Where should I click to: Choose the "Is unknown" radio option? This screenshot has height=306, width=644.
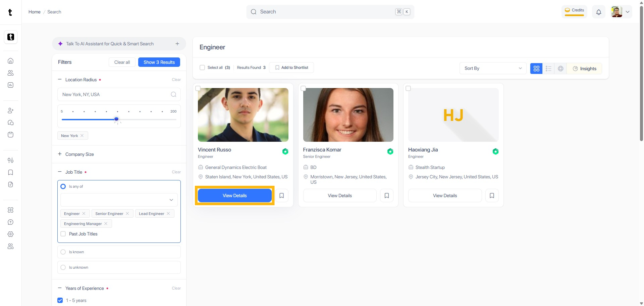click(x=63, y=267)
